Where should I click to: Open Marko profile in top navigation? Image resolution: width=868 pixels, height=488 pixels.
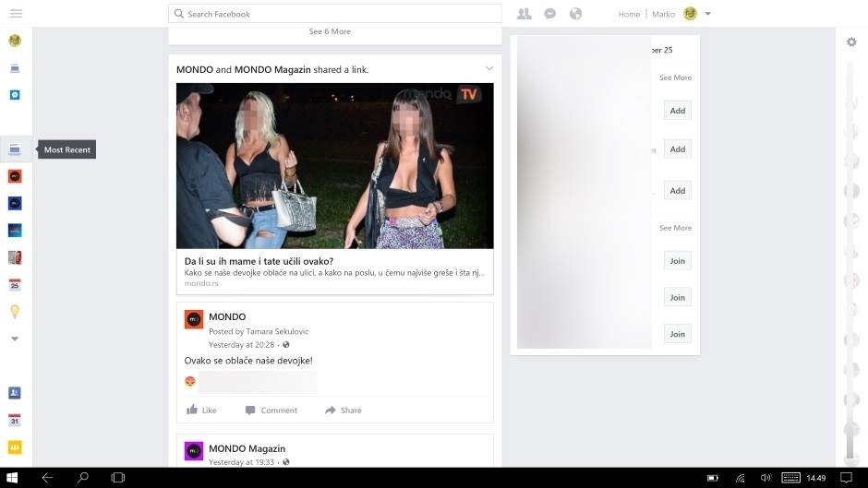(663, 14)
